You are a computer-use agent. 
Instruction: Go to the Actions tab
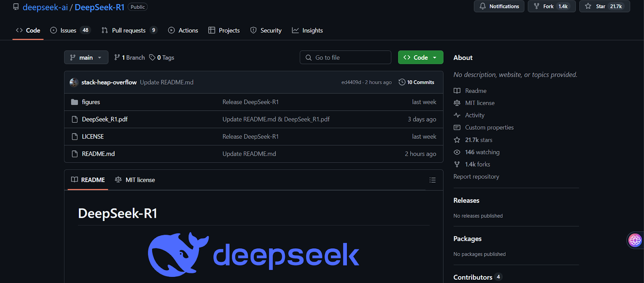click(x=183, y=31)
